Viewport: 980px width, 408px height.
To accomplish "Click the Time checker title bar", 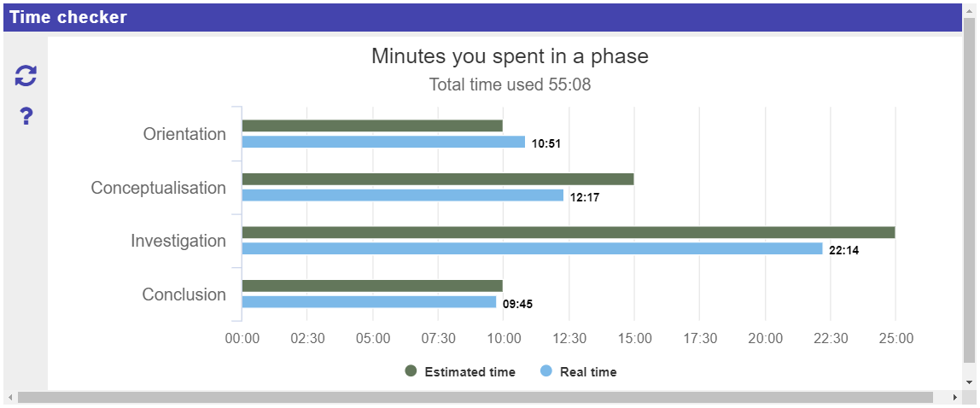I will coord(487,17).
